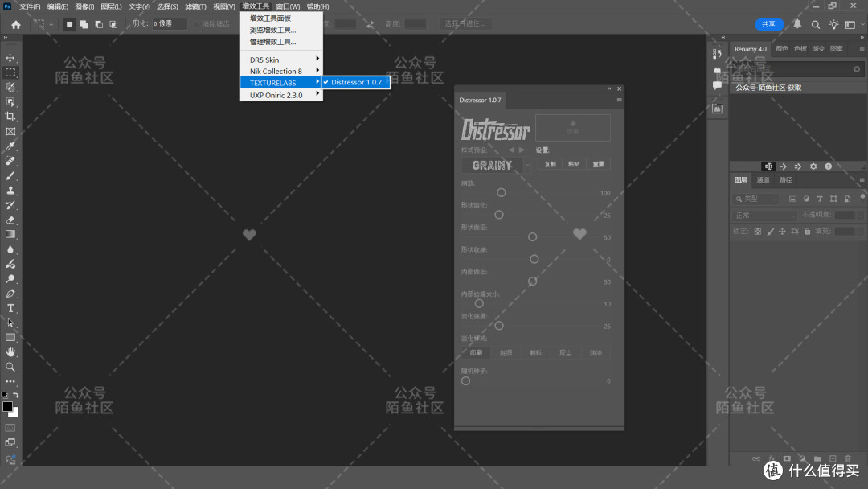
Task: Toggle pixel layer filter
Action: 792,199
